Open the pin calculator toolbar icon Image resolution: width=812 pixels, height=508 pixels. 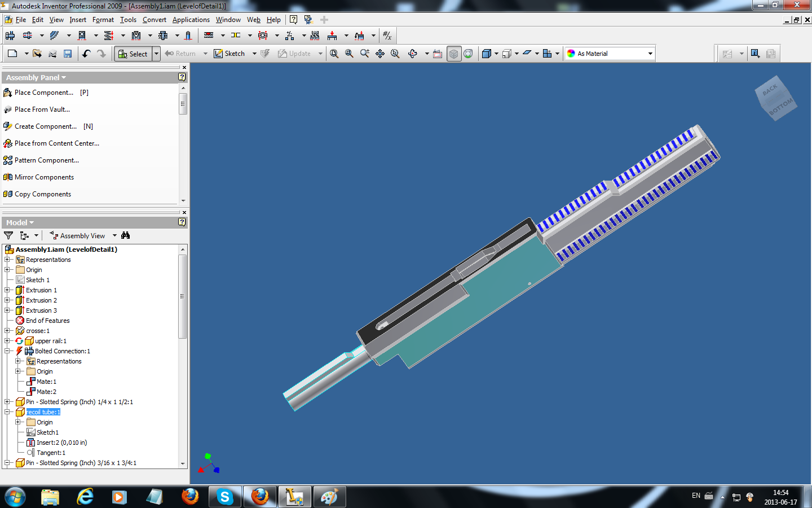(188, 36)
